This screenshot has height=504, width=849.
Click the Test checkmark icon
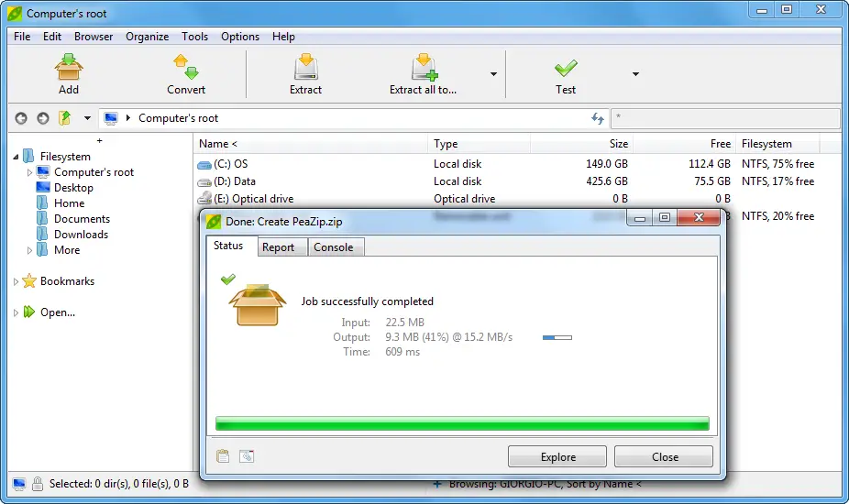(x=566, y=69)
